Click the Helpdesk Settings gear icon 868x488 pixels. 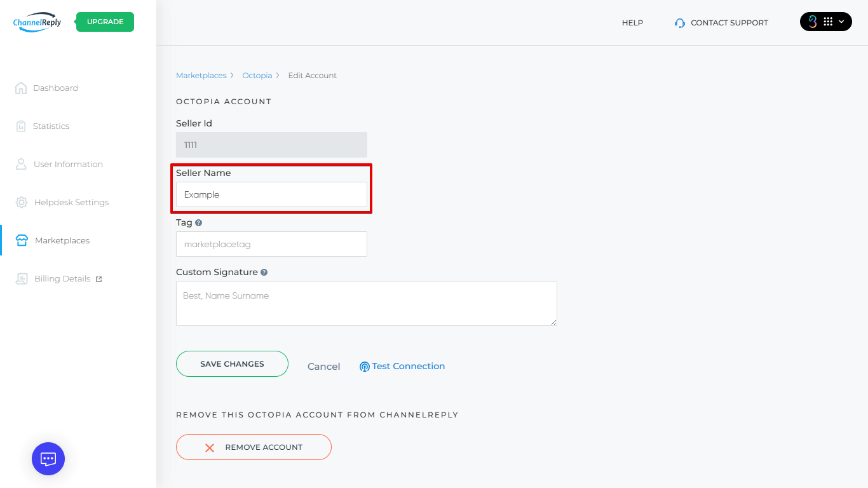pyautogui.click(x=22, y=202)
